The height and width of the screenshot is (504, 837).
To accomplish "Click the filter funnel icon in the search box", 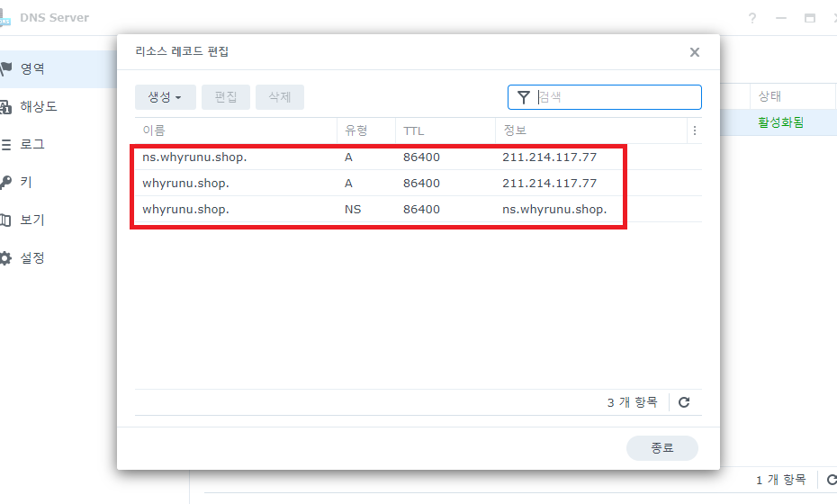I will point(524,97).
